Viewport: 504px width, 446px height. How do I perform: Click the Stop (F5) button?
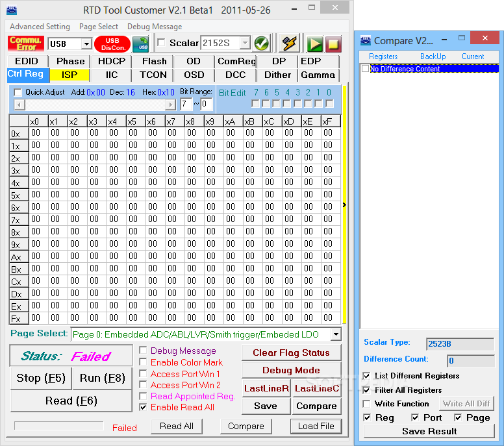(x=41, y=378)
